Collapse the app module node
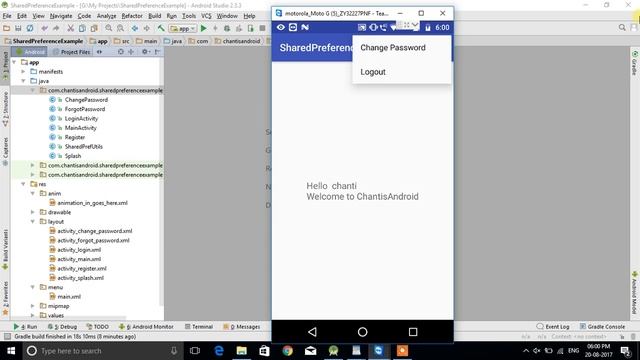640x360 pixels. tap(15, 62)
